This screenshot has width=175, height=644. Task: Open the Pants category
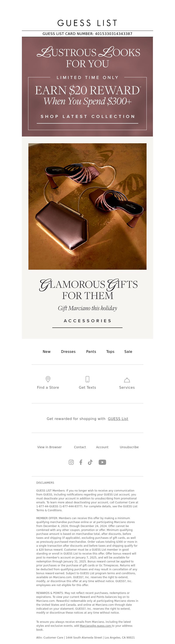(x=91, y=352)
